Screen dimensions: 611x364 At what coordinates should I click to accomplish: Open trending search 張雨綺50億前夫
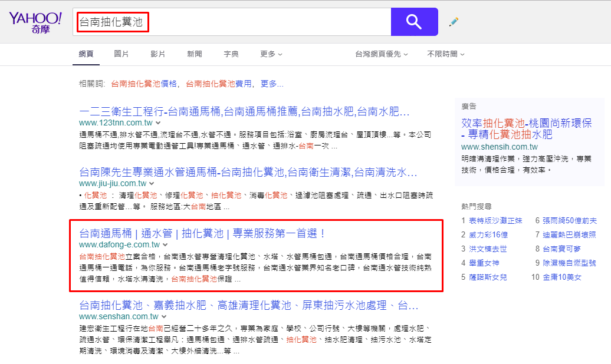(570, 221)
